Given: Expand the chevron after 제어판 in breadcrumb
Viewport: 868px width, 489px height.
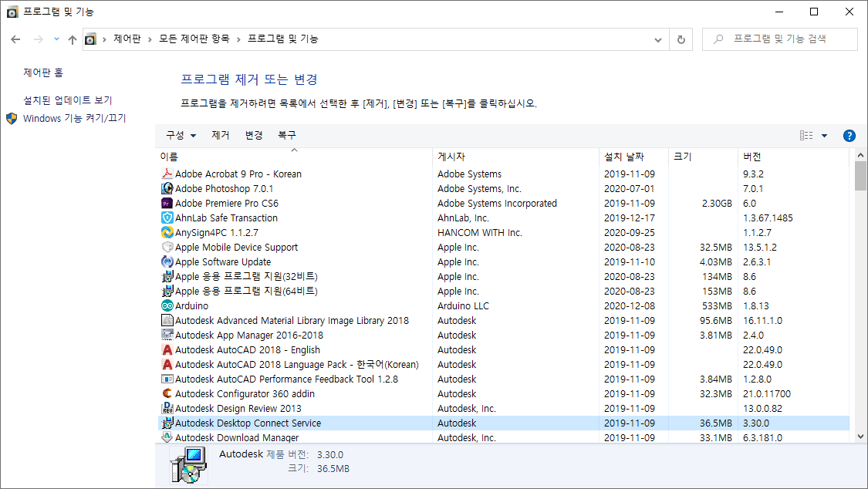Looking at the screenshot, I should coord(150,39).
